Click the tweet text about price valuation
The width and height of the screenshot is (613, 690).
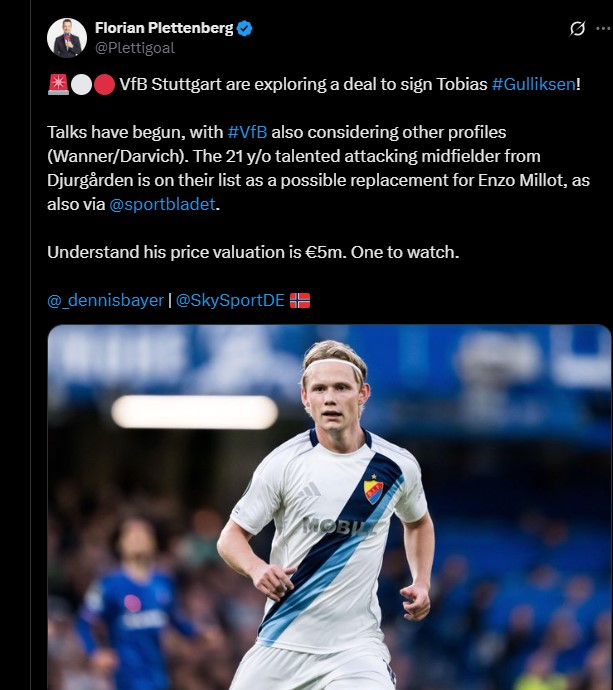click(x=253, y=252)
